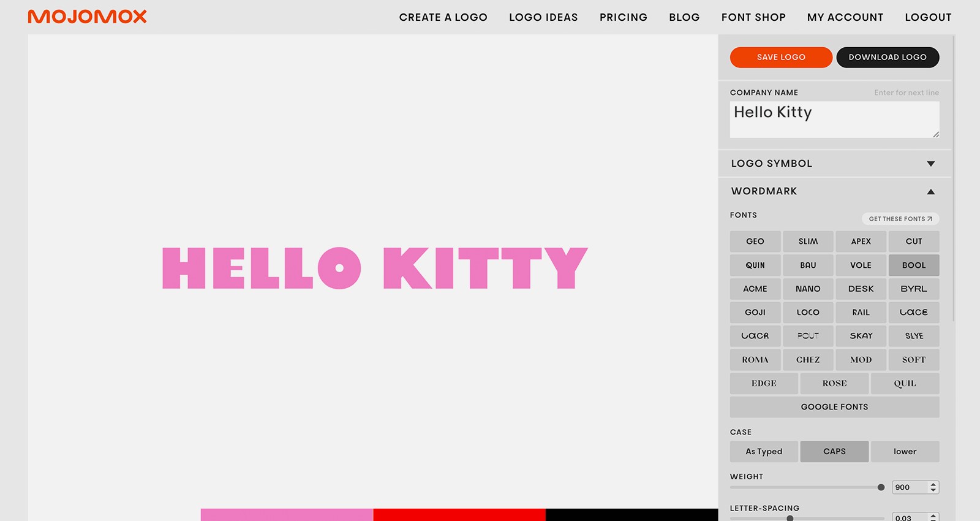980x521 pixels.
Task: Pick the EDGE serif font
Action: pyautogui.click(x=764, y=383)
